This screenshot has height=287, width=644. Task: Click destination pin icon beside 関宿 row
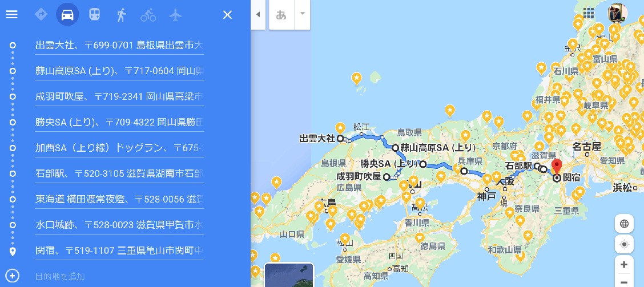[x=13, y=251]
